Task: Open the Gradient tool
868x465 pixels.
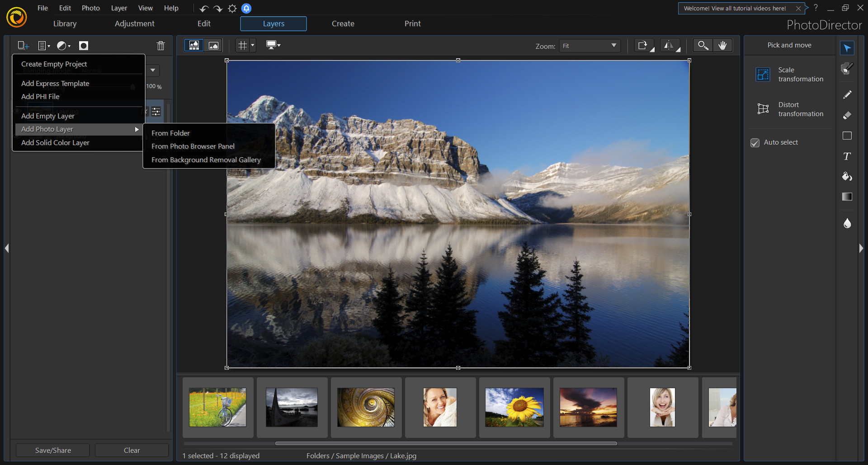Action: (x=848, y=197)
